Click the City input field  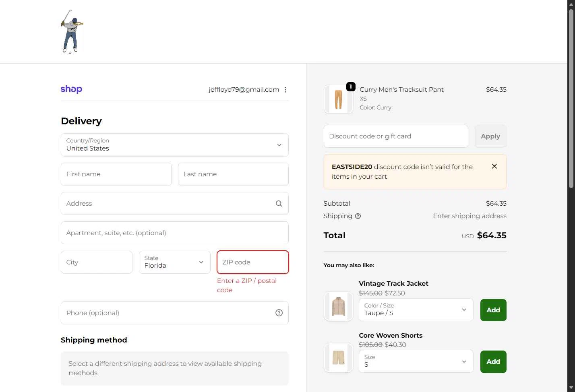[97, 262]
